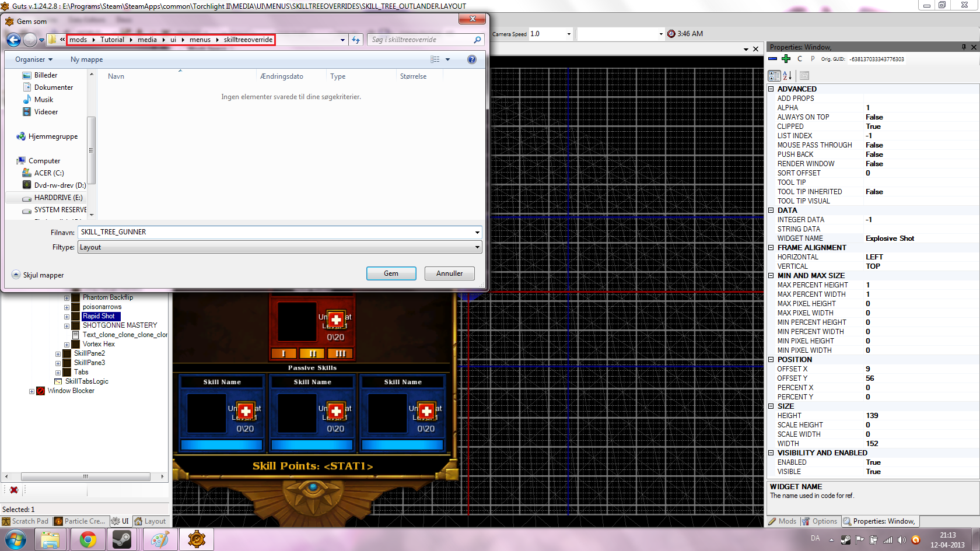
Task: Click Ny mappe to create folder
Action: 86,59
